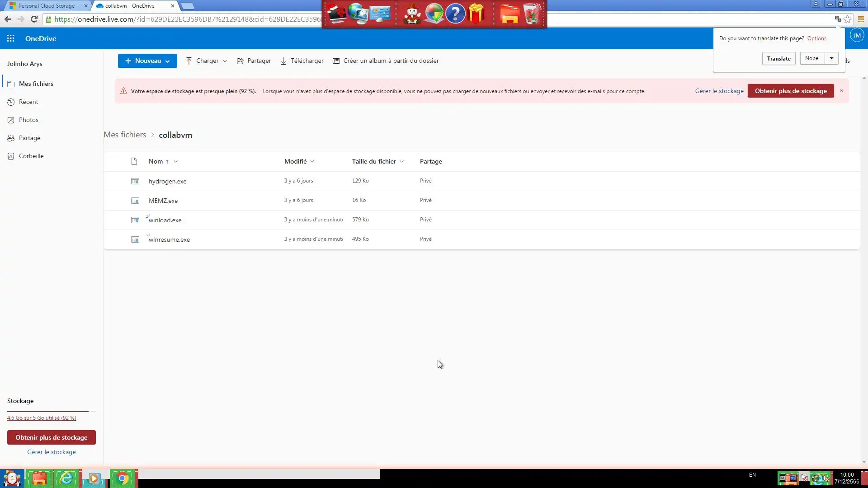The height and width of the screenshot is (488, 868).
Task: Click the storage usage progress bar
Action: [51, 411]
